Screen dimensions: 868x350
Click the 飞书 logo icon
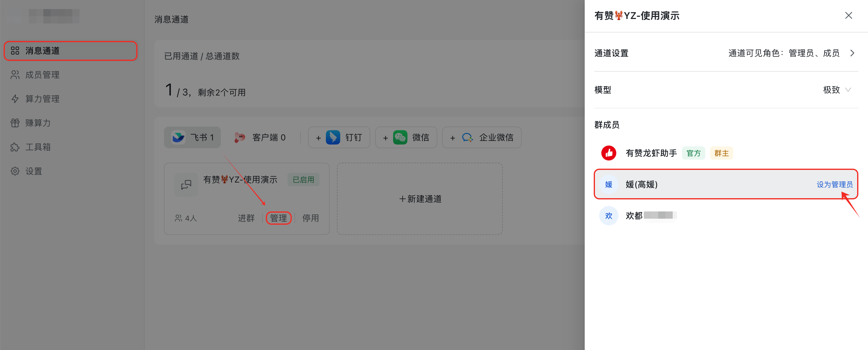pos(178,137)
